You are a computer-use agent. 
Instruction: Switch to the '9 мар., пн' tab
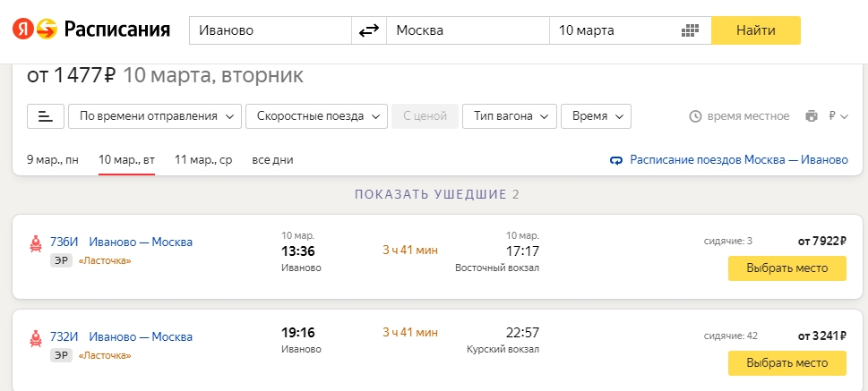(53, 160)
